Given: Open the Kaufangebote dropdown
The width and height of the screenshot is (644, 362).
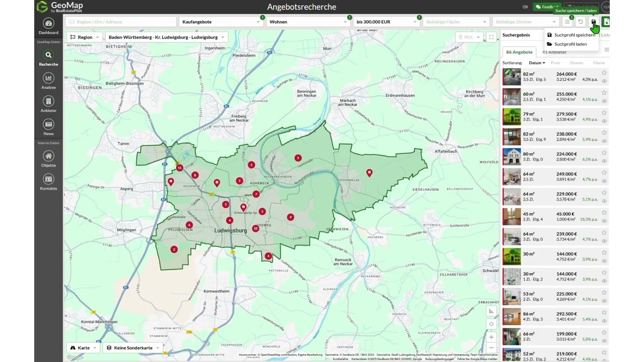Looking at the screenshot, I should tap(221, 22).
